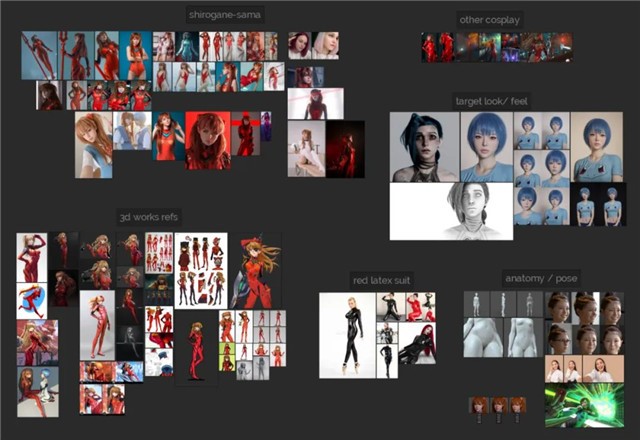Select the orange-haired girl in school uniform portrait

click(x=93, y=145)
